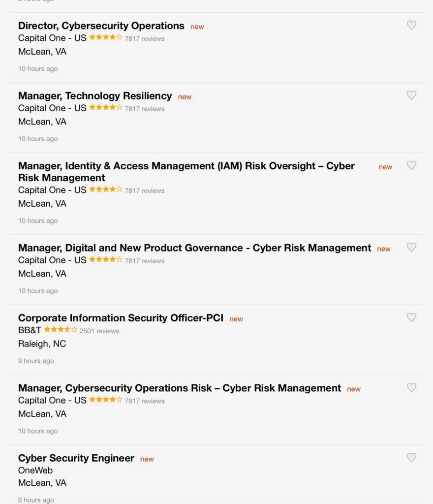Save the Cyber Security Engineer job heart
The height and width of the screenshot is (504, 433).
click(411, 457)
